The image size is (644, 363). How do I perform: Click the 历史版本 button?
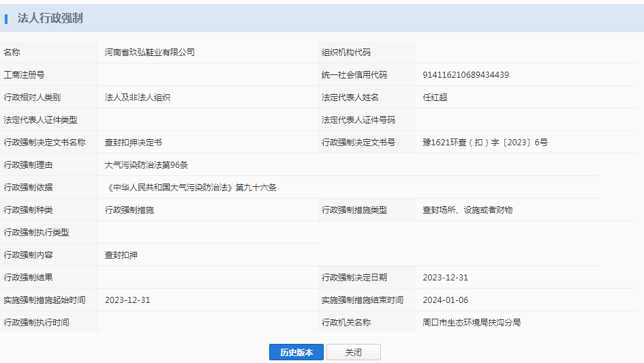(x=296, y=352)
